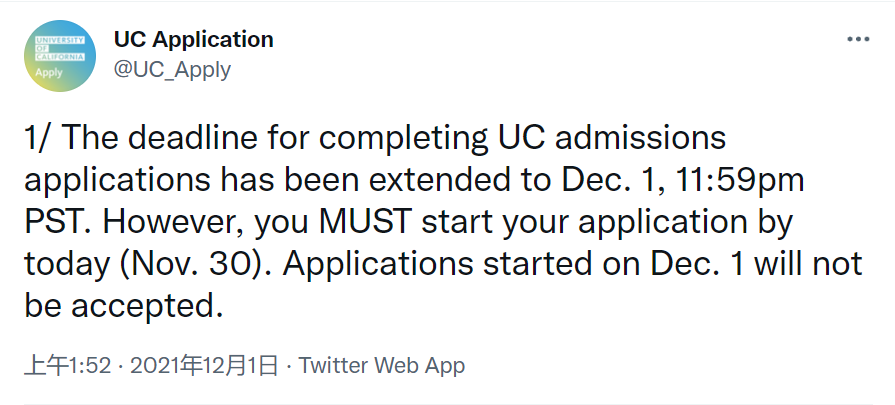Click the phrase UC admissions in tweet

point(612,138)
